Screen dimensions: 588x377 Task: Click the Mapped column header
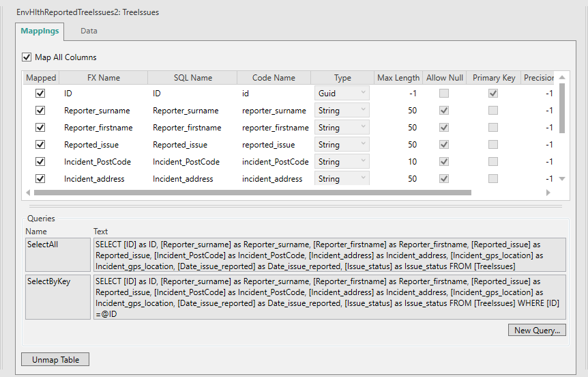pos(41,78)
